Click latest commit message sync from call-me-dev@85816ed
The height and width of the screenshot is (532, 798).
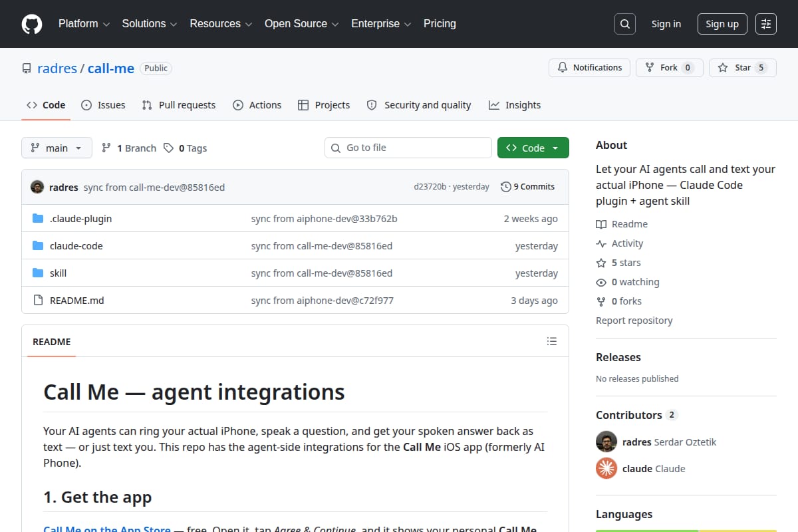pos(154,188)
